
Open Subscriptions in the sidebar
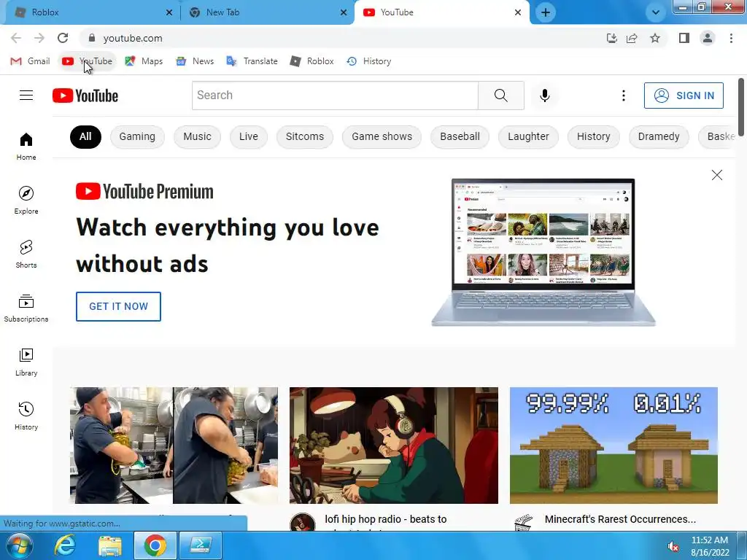pos(26,308)
